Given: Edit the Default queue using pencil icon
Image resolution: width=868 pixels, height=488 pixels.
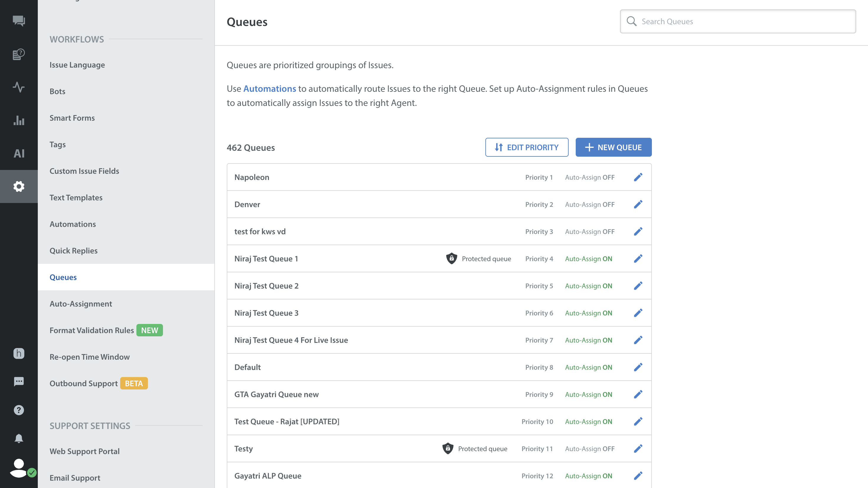Looking at the screenshot, I should [x=638, y=367].
